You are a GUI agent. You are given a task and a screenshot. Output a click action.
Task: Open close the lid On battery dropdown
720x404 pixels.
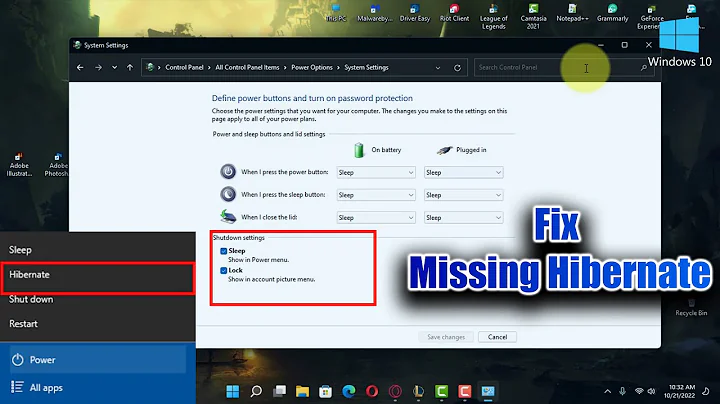click(376, 218)
